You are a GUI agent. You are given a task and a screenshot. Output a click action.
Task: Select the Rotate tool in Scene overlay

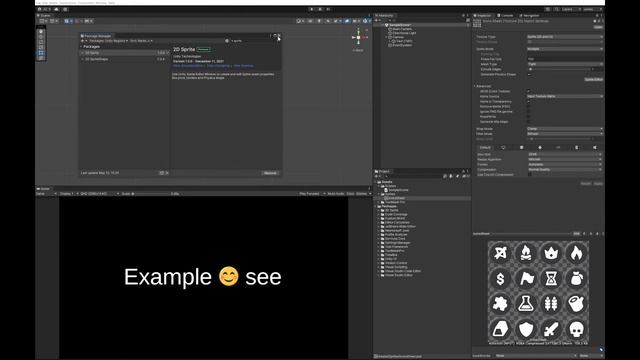coord(41,42)
